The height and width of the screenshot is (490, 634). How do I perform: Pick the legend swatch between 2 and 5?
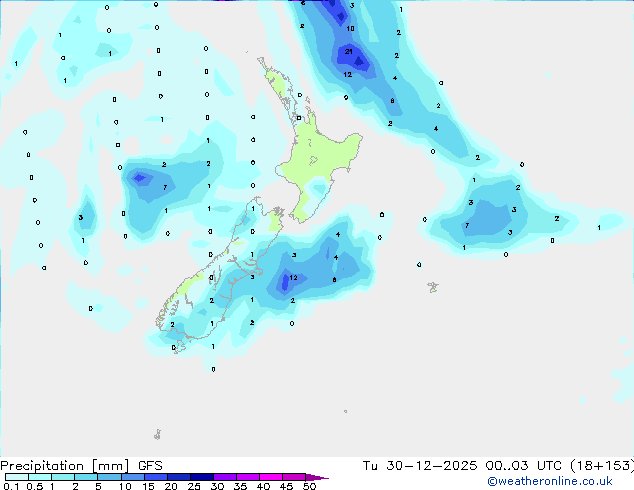pos(86,477)
